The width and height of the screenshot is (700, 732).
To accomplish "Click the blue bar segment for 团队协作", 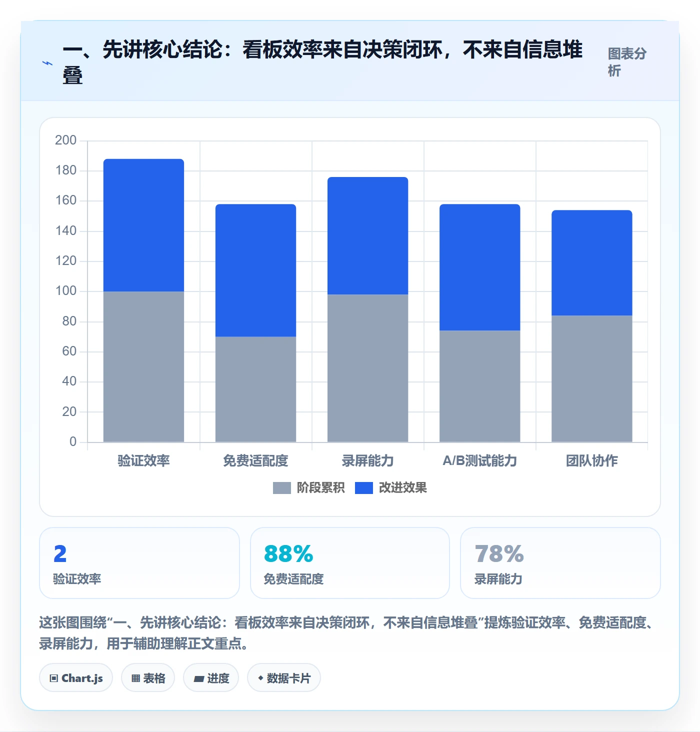I will [x=591, y=262].
